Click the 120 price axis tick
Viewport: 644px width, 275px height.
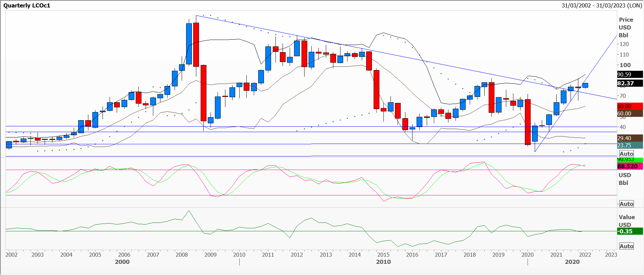pos(624,44)
